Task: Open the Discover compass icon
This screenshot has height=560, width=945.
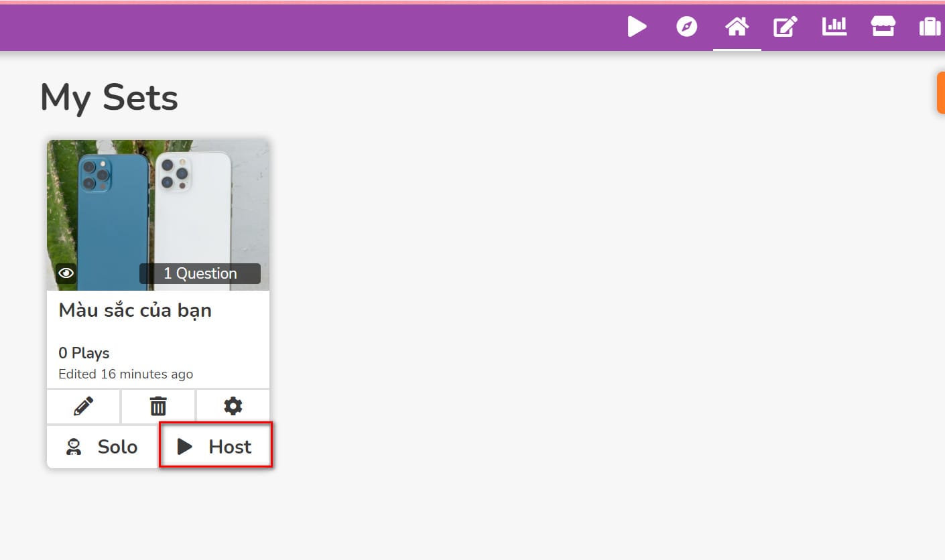Action: [687, 27]
